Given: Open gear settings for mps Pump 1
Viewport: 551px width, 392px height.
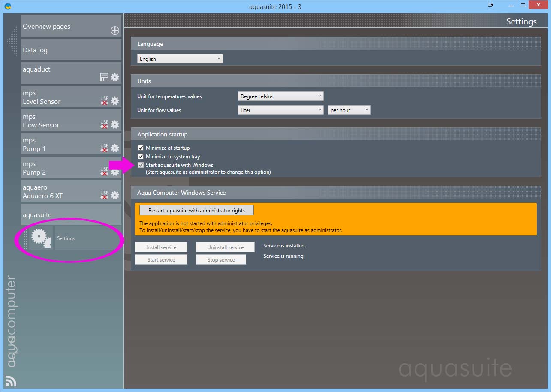Looking at the screenshot, I should coord(115,148).
